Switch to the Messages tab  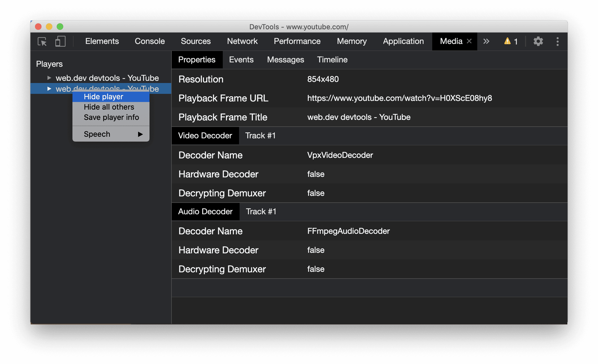[286, 60]
